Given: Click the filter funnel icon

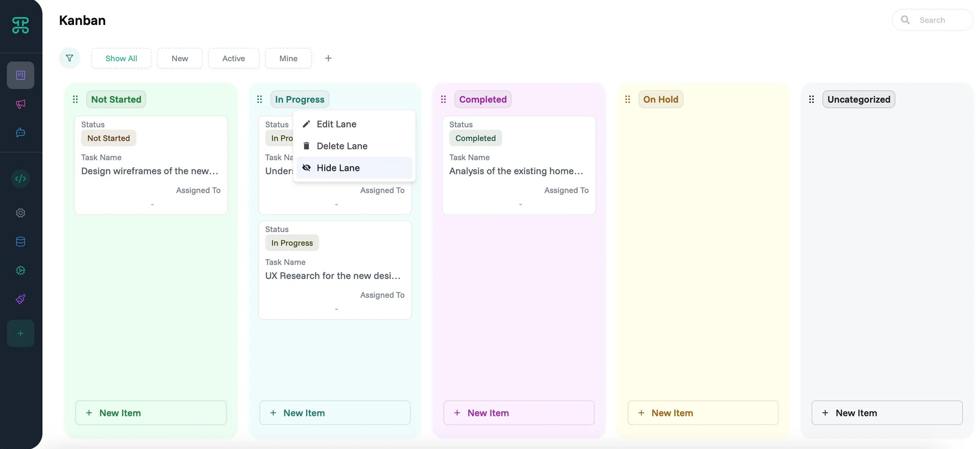Looking at the screenshot, I should pyautogui.click(x=69, y=58).
